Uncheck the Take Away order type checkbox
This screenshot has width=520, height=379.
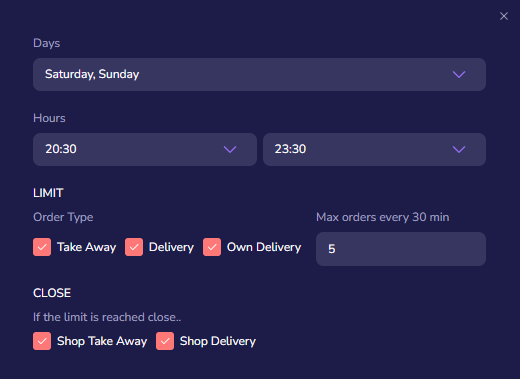(42, 247)
